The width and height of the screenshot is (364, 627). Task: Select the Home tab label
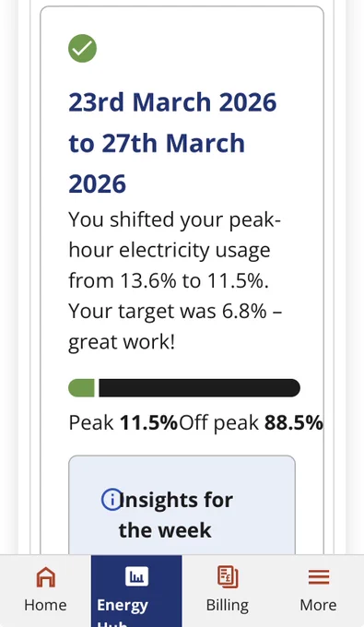point(45,605)
